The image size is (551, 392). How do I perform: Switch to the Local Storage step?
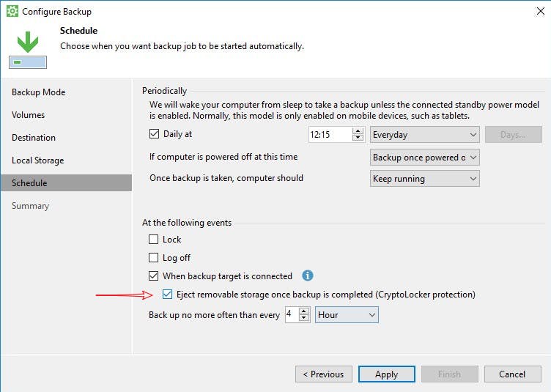(x=38, y=160)
